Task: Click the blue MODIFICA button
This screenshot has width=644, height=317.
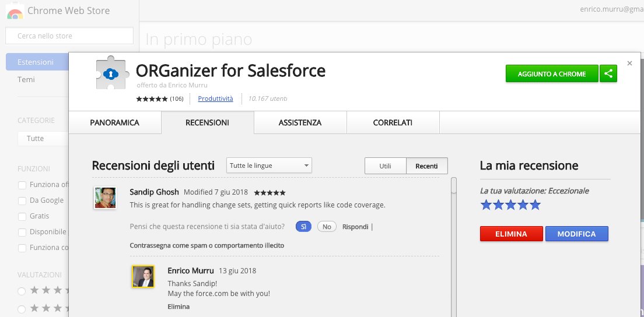Action: pos(577,234)
